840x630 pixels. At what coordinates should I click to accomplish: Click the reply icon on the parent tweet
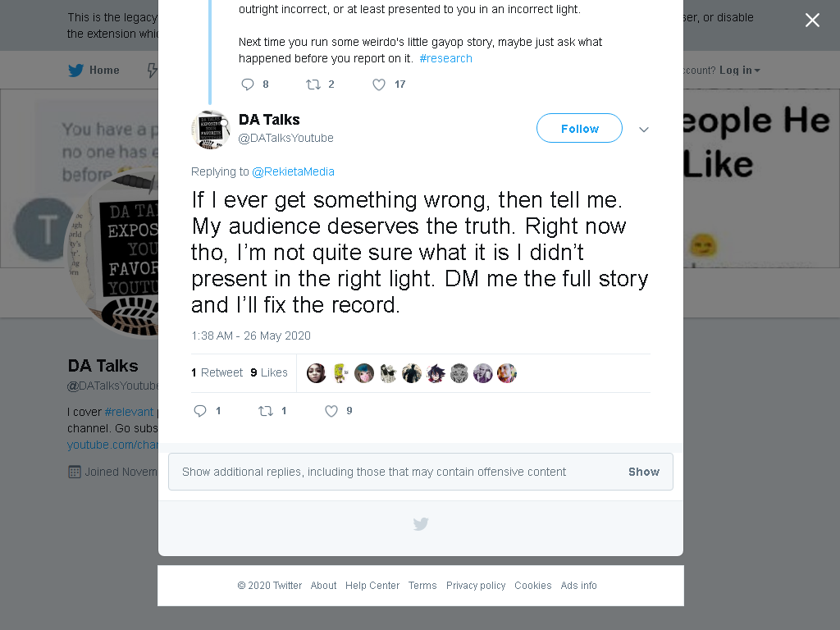248,84
